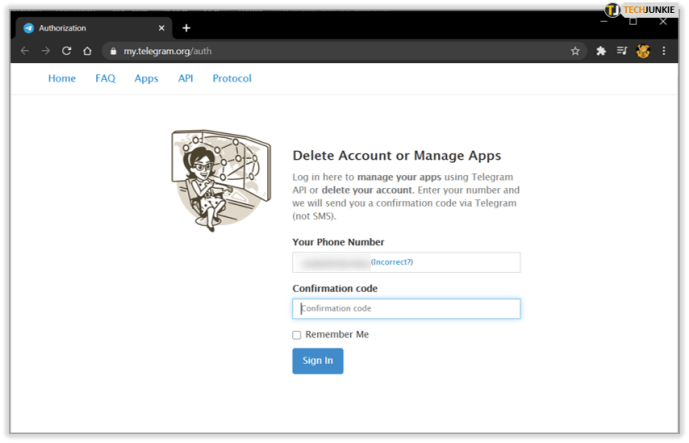Click the address bar showing my.telegram.org/auth
This screenshot has height=443, width=689.
point(343,51)
